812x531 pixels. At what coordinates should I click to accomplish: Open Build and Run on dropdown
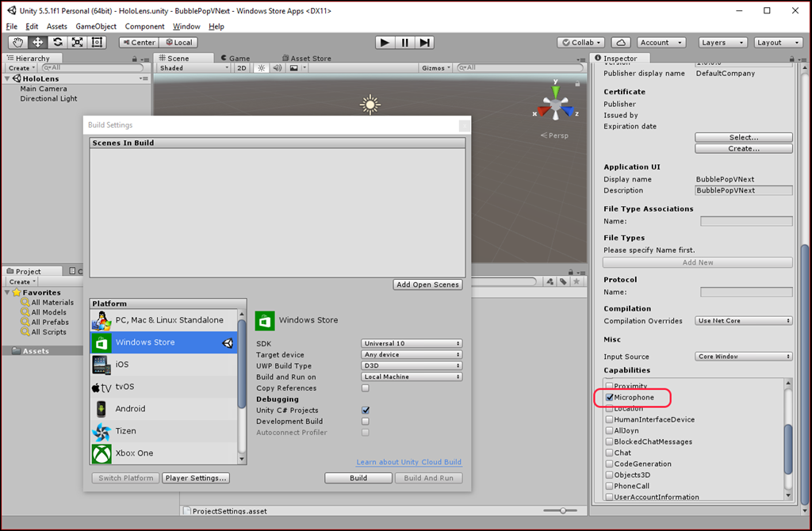pyautogui.click(x=412, y=376)
